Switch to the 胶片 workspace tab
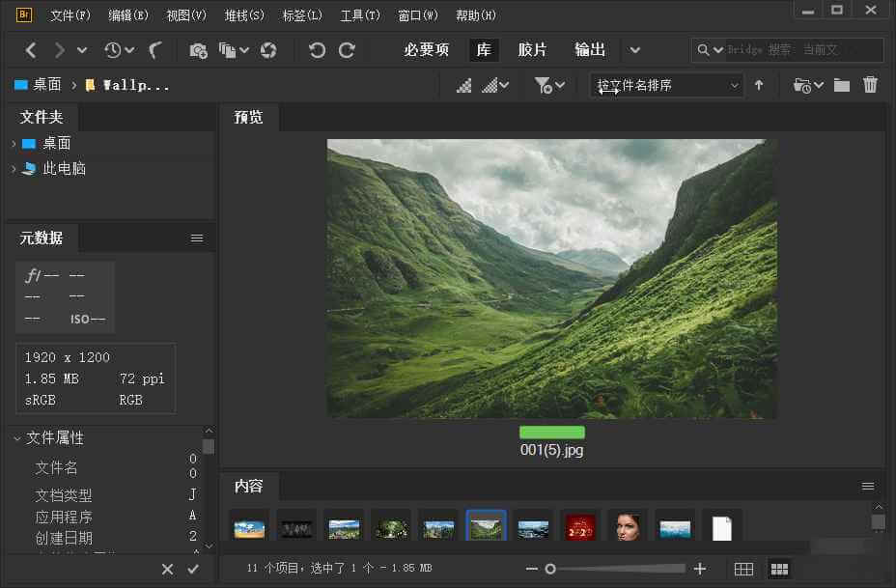This screenshot has width=896, height=588. pyautogui.click(x=533, y=49)
